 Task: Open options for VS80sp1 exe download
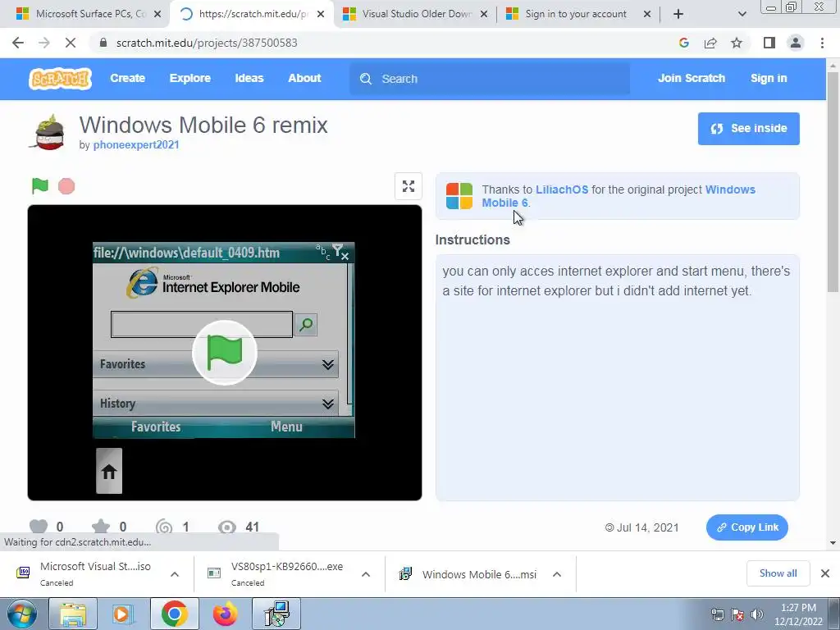[366, 574]
